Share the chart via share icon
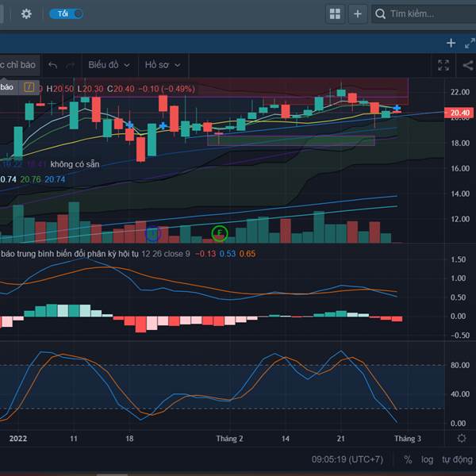The width and height of the screenshot is (476, 476). tap(468, 65)
